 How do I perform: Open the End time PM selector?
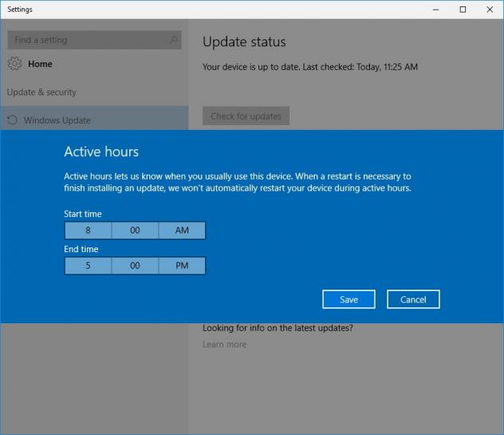[182, 266]
